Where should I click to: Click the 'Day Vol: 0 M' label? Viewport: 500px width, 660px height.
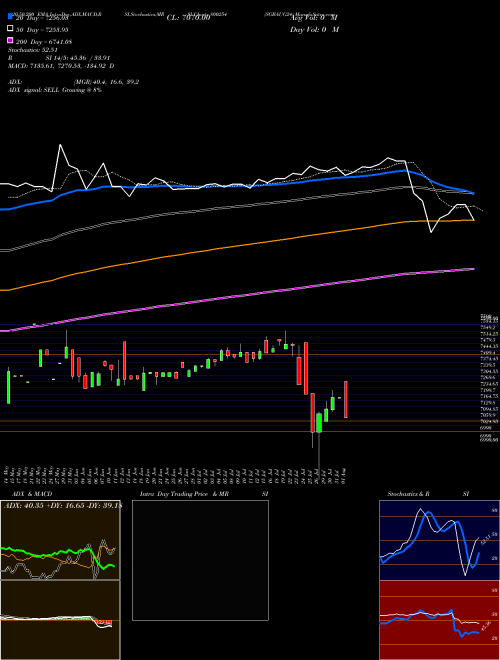tap(314, 30)
